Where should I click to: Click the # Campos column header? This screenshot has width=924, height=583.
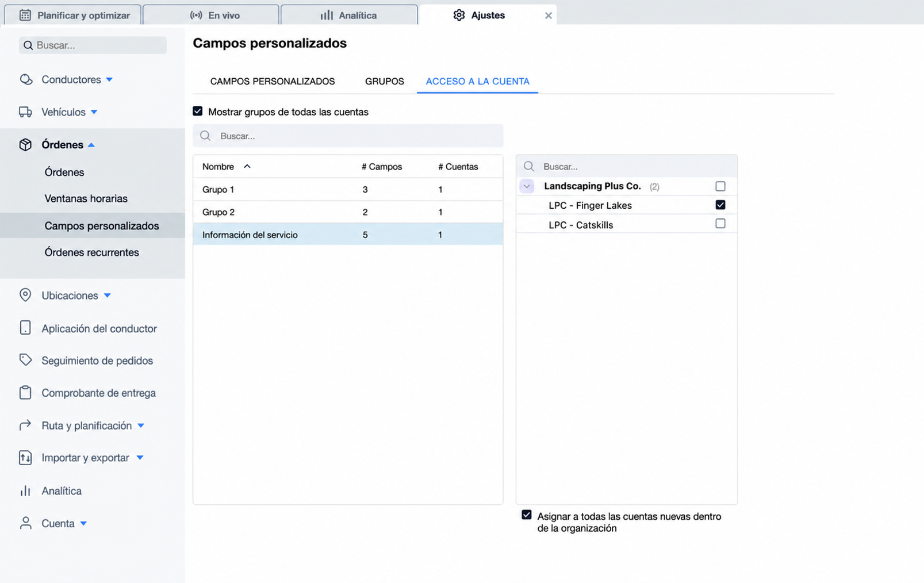coord(382,167)
